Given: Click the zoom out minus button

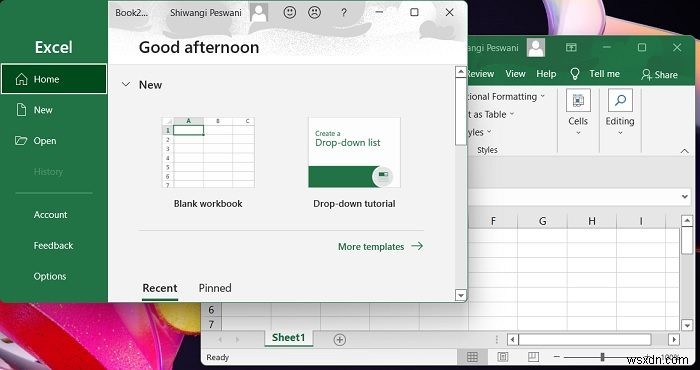Looking at the screenshot, I should click(557, 357).
